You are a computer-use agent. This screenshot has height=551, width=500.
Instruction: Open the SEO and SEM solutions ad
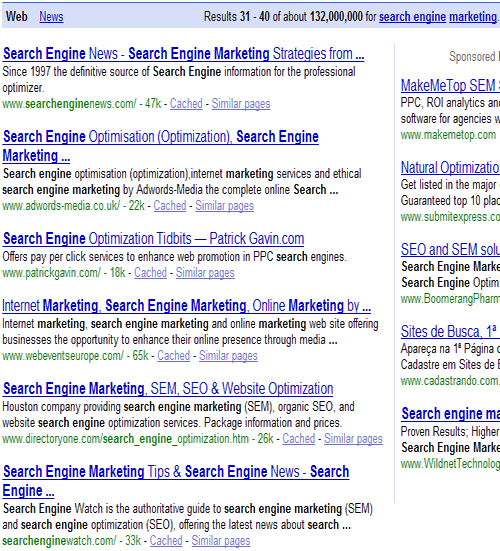450,249
